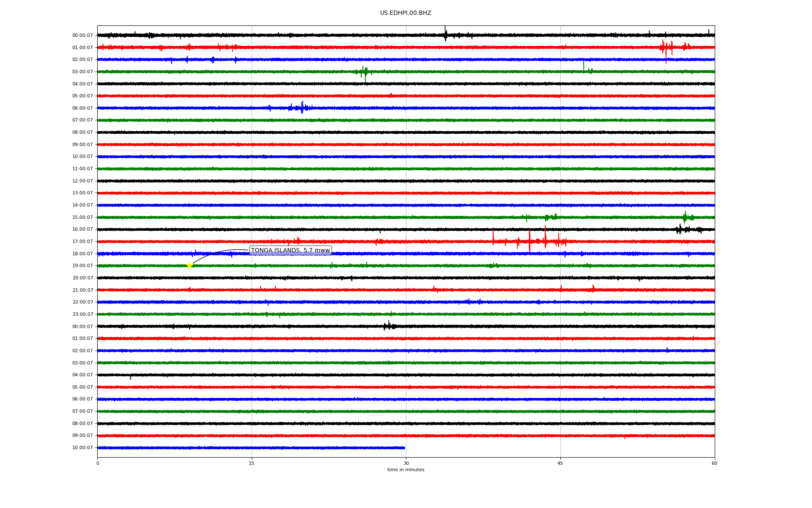
Task: Click the 'time in minutes' axis label
Action: pos(405,470)
